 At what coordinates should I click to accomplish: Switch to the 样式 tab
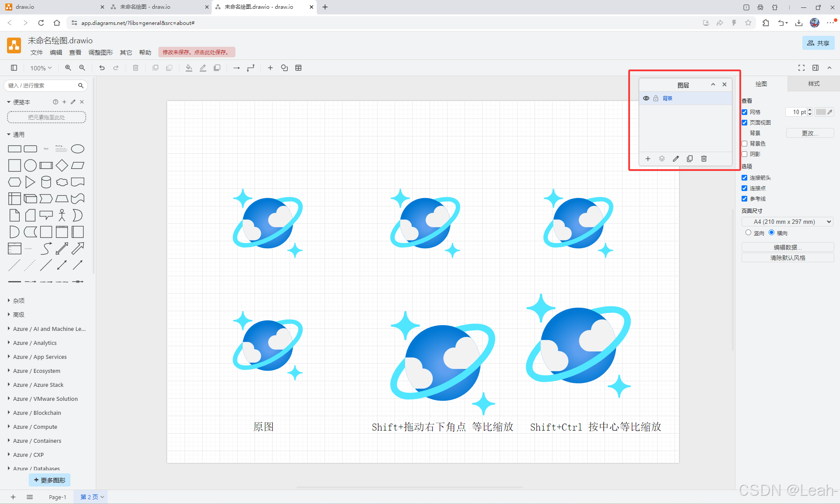[x=814, y=84]
